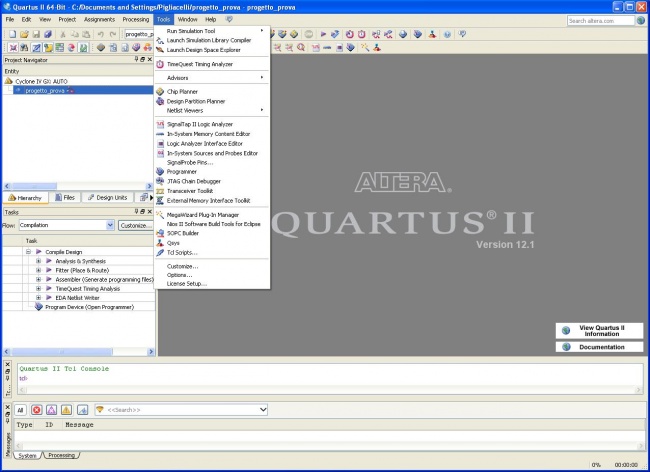Click the first red TimeQuest clock toolbar icon
Viewport: 650px width, 472px height.
coord(349,34)
